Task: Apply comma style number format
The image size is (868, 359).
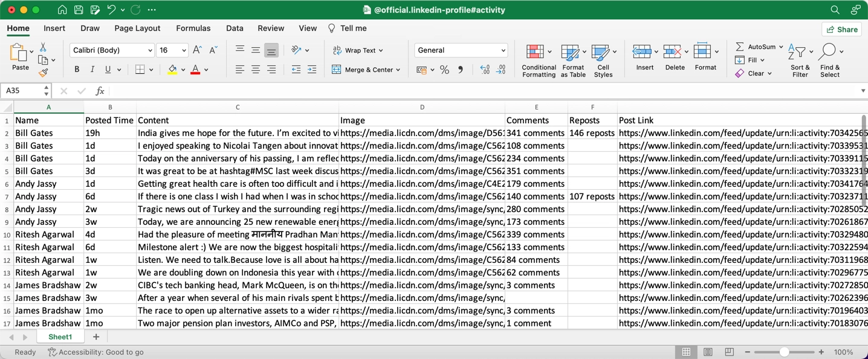Action: [461, 70]
